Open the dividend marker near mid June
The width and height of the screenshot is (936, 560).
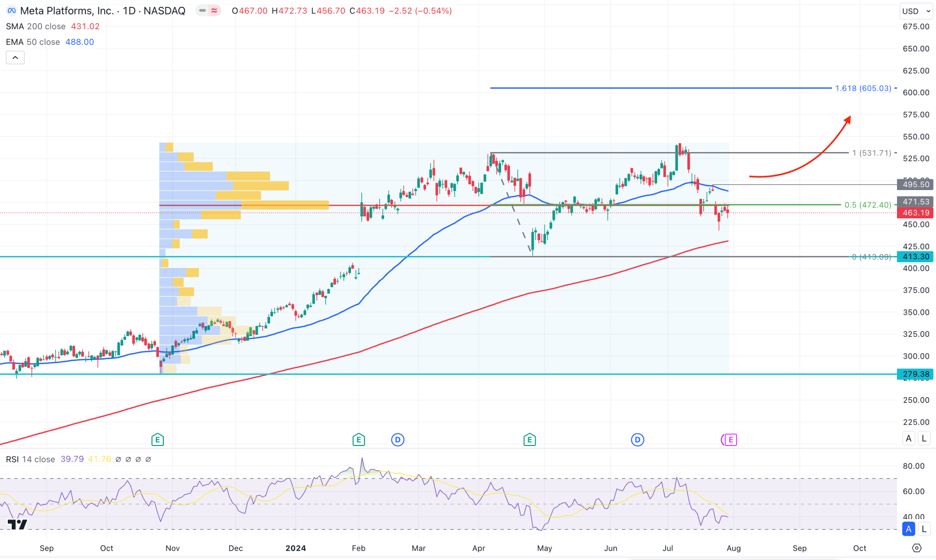(x=638, y=440)
